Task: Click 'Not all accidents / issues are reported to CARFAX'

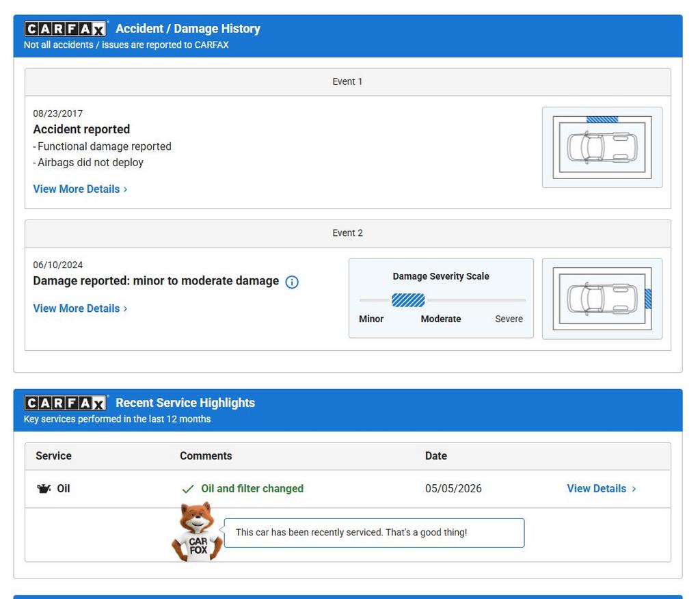Action: pos(126,44)
